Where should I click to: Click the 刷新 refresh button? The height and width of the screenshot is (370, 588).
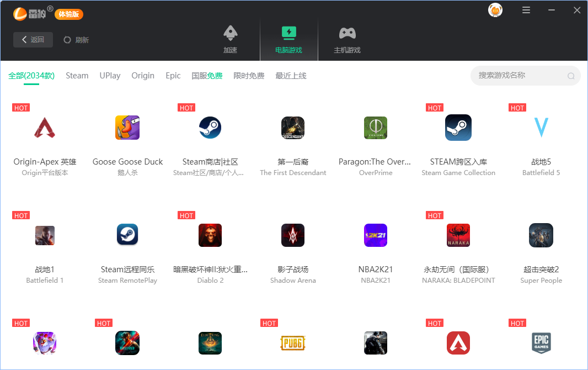[76, 40]
